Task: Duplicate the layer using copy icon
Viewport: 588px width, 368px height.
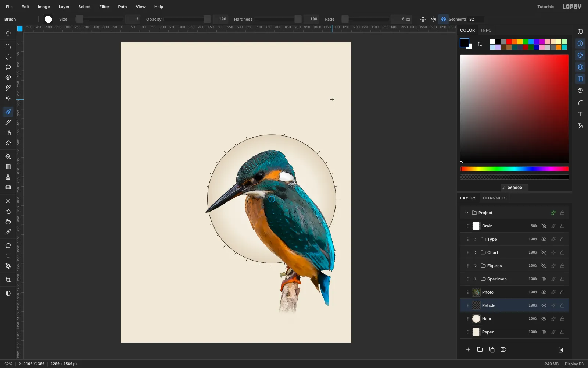Action: click(492, 350)
